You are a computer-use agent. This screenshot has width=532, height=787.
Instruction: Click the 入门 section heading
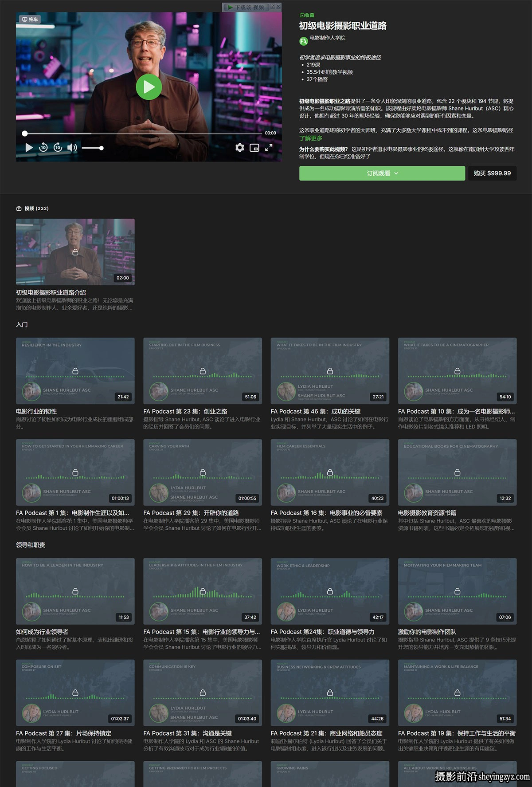point(22,325)
